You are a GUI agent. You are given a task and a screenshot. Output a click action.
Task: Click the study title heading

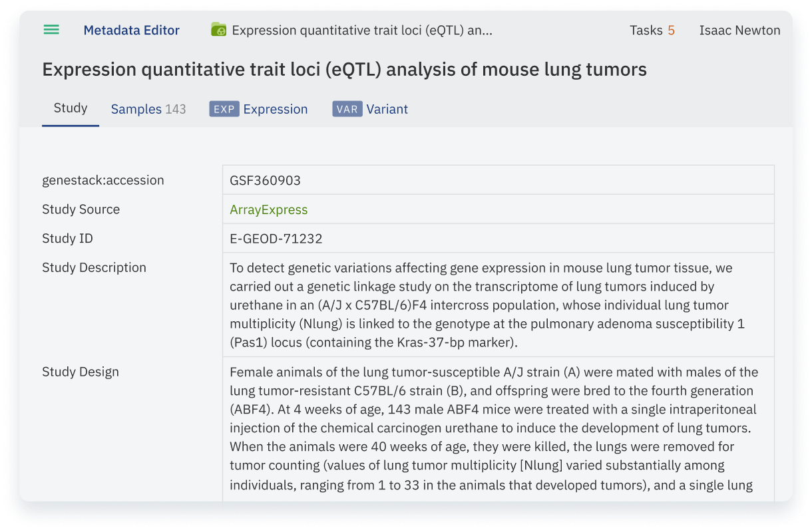[x=344, y=69]
